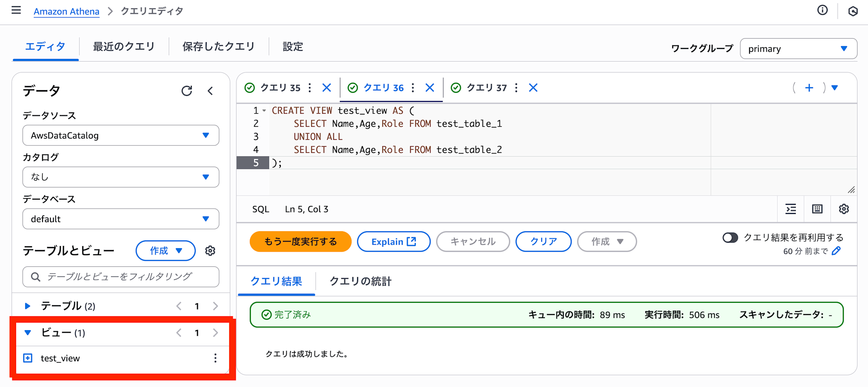Switch to the エディタ tab
868x387 pixels.
[45, 46]
